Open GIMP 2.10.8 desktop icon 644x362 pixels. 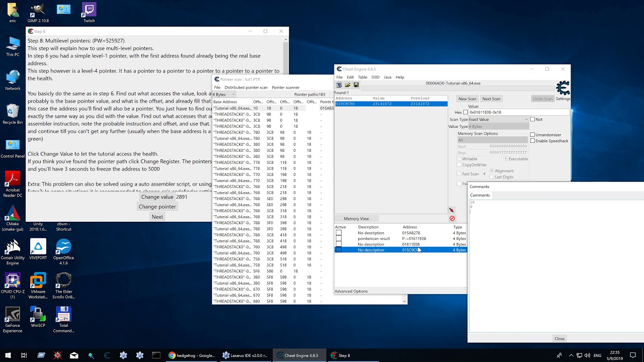[38, 13]
